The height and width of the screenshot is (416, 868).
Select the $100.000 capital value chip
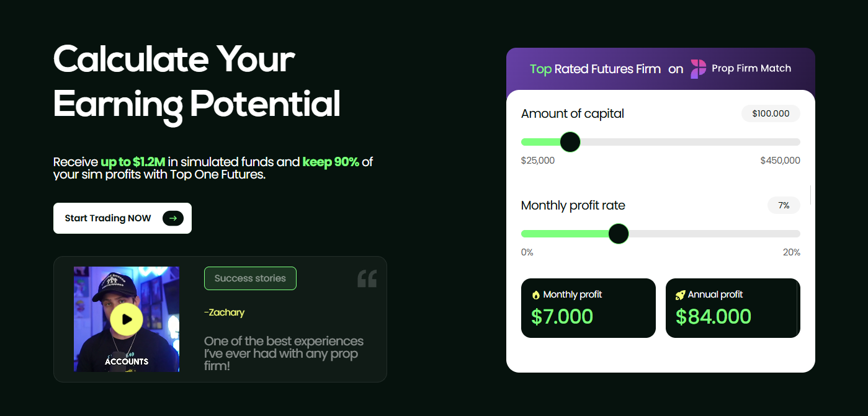coord(771,113)
